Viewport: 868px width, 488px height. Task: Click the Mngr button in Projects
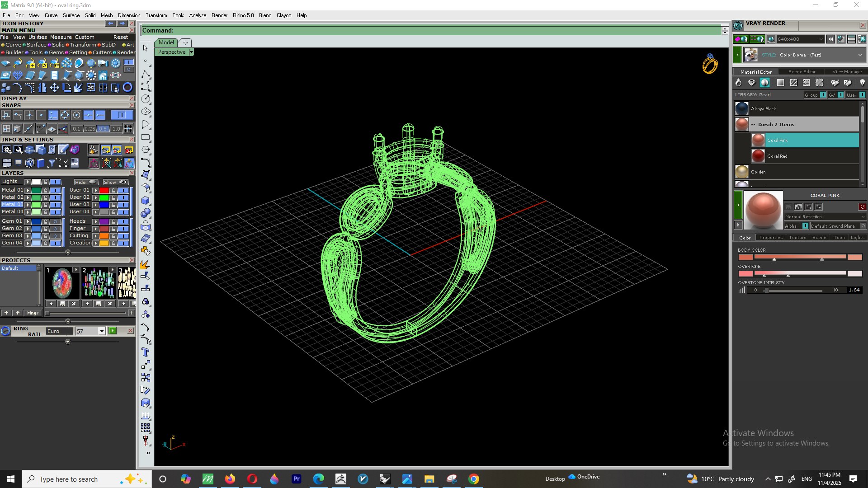pos(33,313)
